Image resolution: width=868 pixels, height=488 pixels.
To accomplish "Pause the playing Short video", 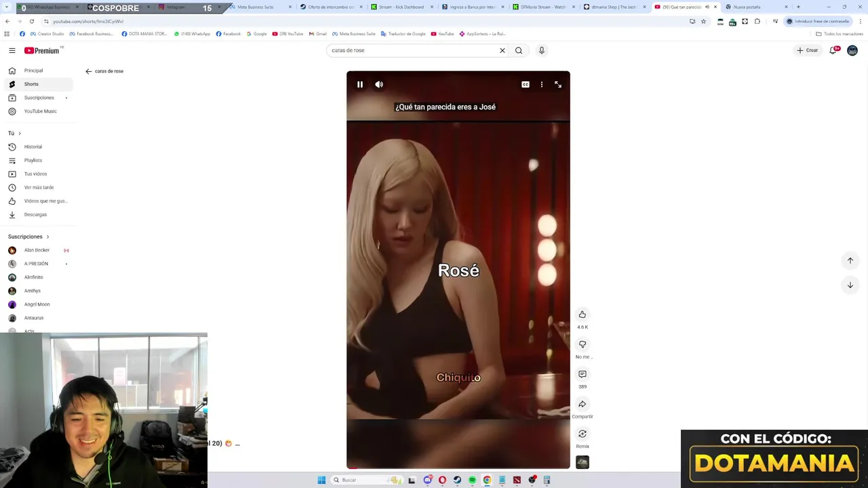I will point(360,85).
